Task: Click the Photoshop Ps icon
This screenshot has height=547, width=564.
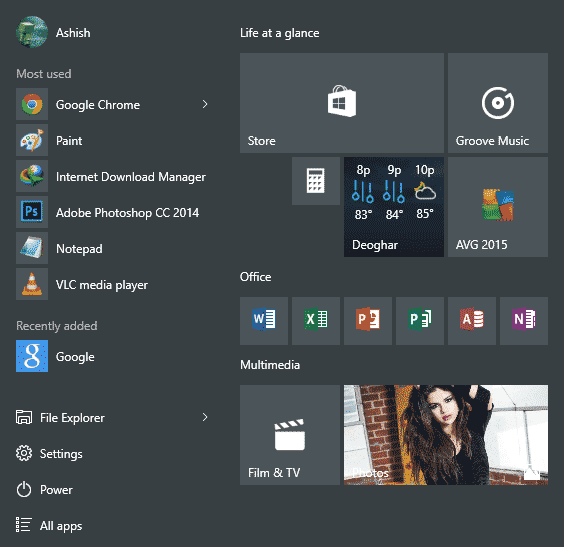Action: [32, 212]
